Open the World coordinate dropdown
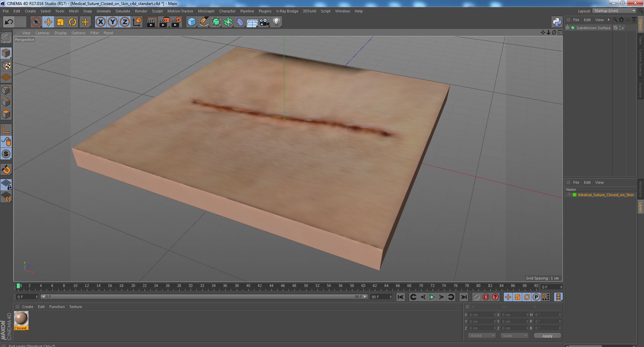The width and height of the screenshot is (644, 347). (x=482, y=336)
